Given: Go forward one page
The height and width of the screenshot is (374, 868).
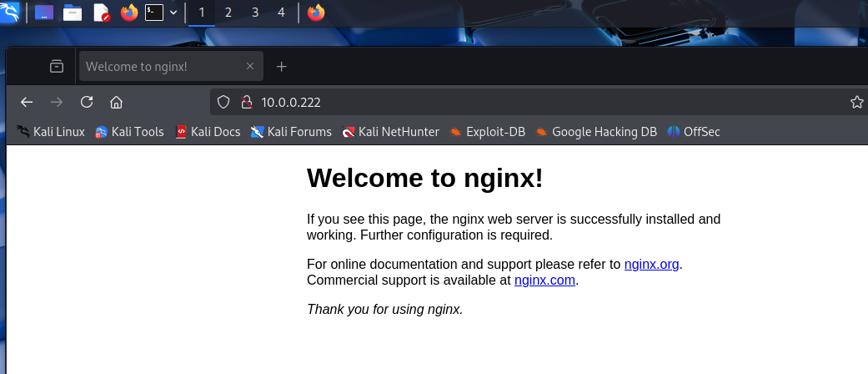Looking at the screenshot, I should pos(57,102).
